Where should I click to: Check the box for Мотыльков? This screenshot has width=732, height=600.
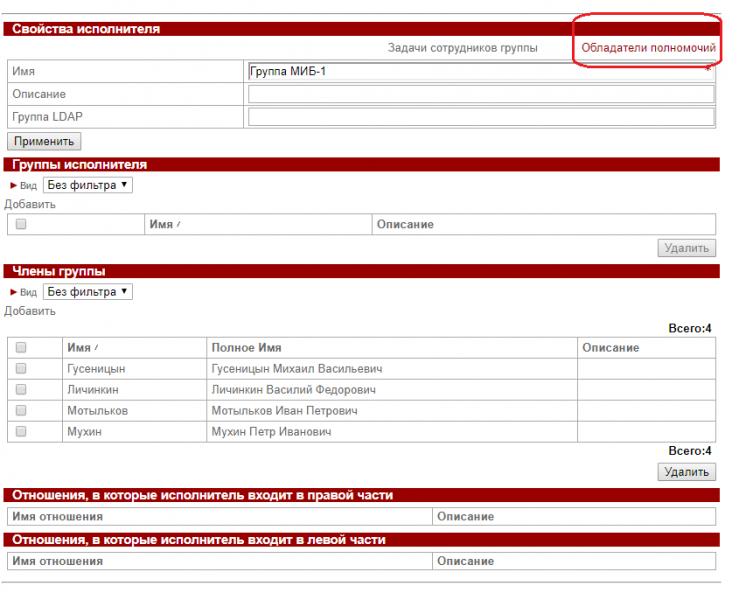[x=21, y=410]
